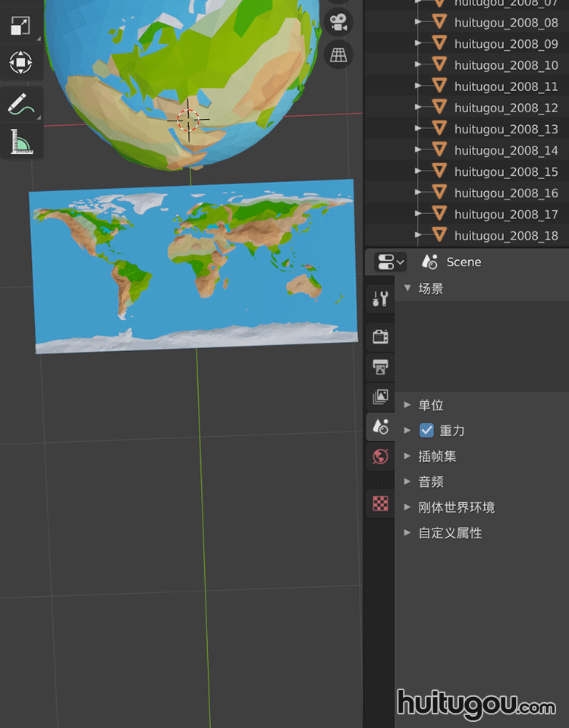The image size is (569, 728).
Task: Open the Texture properties checker icon
Action: click(380, 503)
